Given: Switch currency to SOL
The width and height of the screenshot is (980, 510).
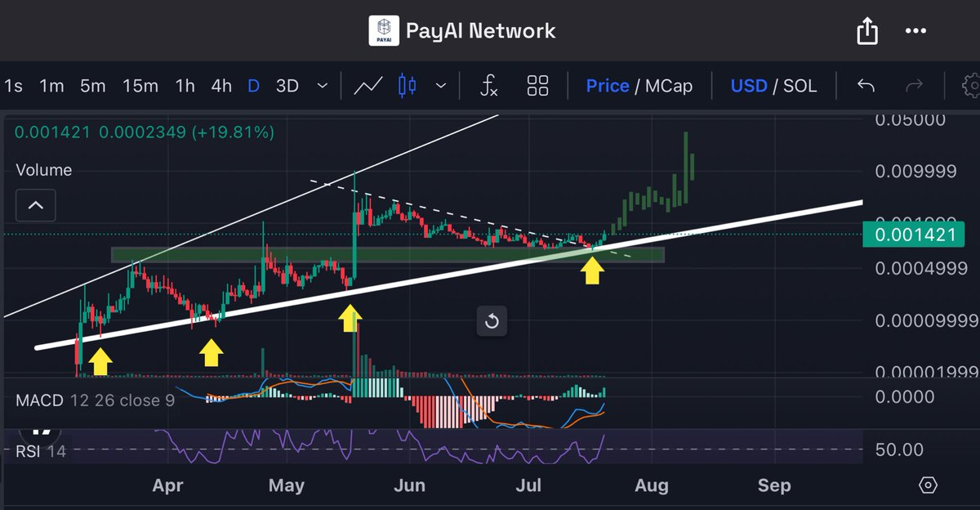Looking at the screenshot, I should [800, 86].
